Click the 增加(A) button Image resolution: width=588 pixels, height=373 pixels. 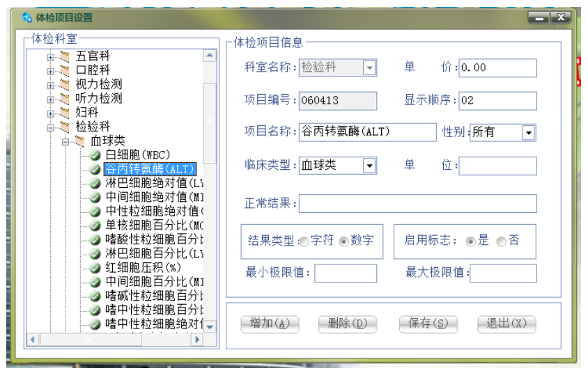[x=270, y=324]
